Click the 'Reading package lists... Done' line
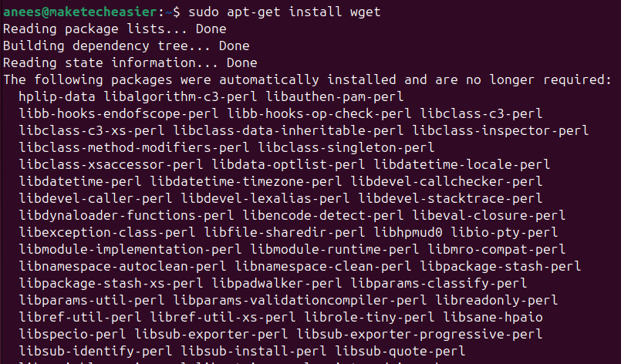621x364 pixels. point(114,29)
